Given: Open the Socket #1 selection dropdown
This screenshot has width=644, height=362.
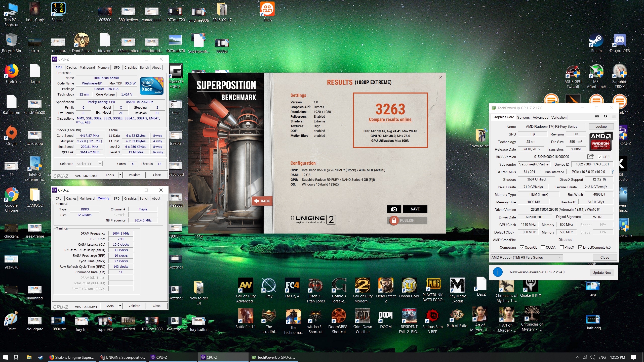Looking at the screenshot, I should click(x=89, y=164).
